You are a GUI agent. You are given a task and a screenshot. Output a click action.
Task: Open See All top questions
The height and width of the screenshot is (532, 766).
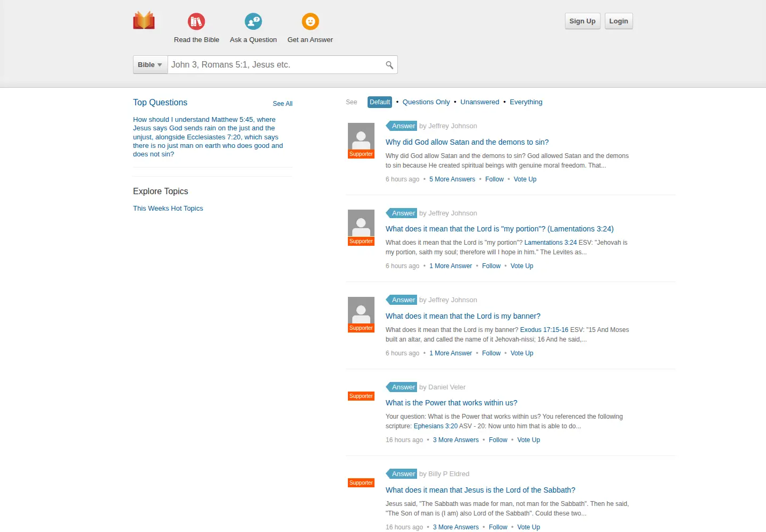coord(282,104)
